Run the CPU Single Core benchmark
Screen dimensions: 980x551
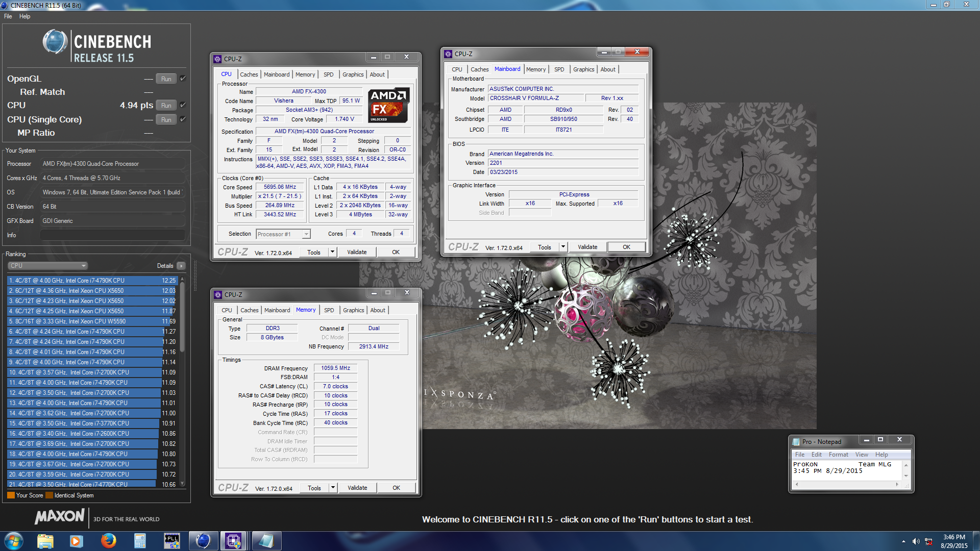(x=166, y=119)
